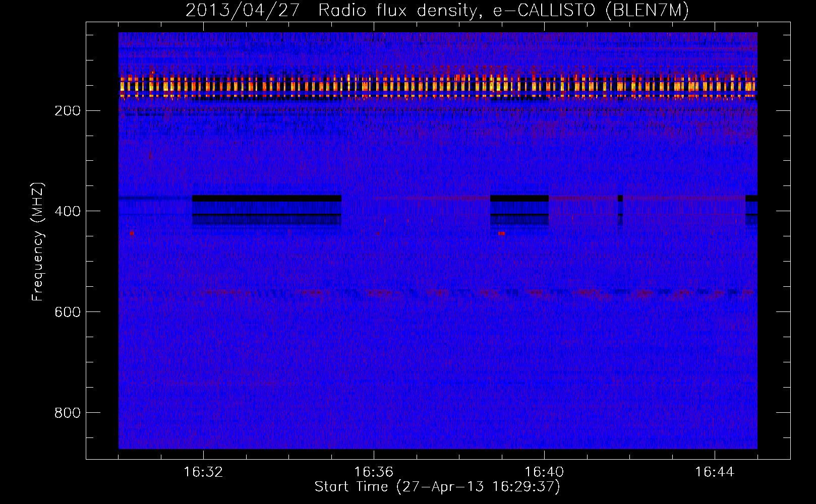Click the 'Start Time (27-Apr-13 16:29:37)' label
Screen dimensions: 816x504
[x=437, y=487]
